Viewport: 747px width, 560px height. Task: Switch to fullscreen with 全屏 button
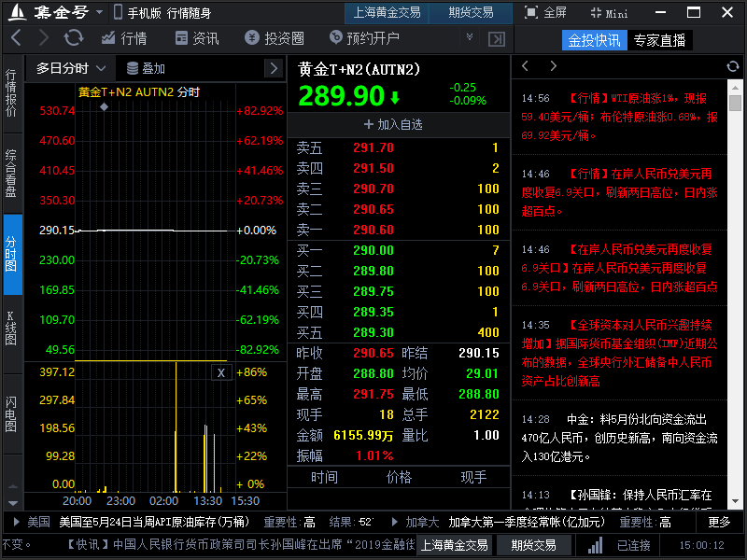coord(545,13)
